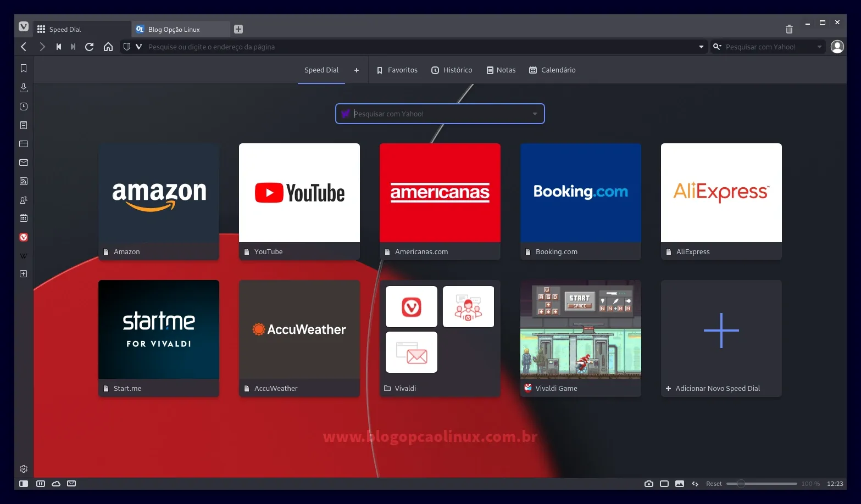The width and height of the screenshot is (861, 504).
Task: Go forward using the forward arrow
Action: pos(42,47)
